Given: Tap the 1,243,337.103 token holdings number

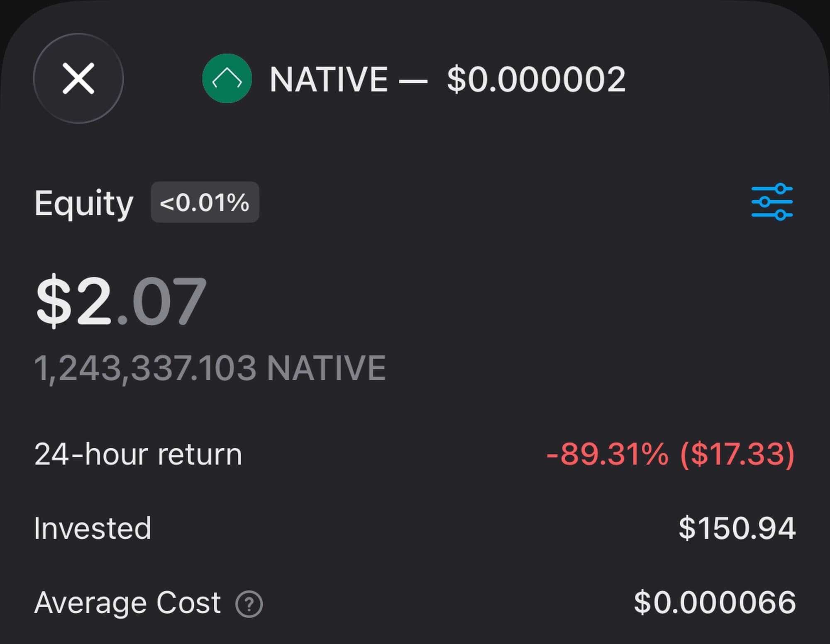Looking at the screenshot, I should [x=145, y=368].
